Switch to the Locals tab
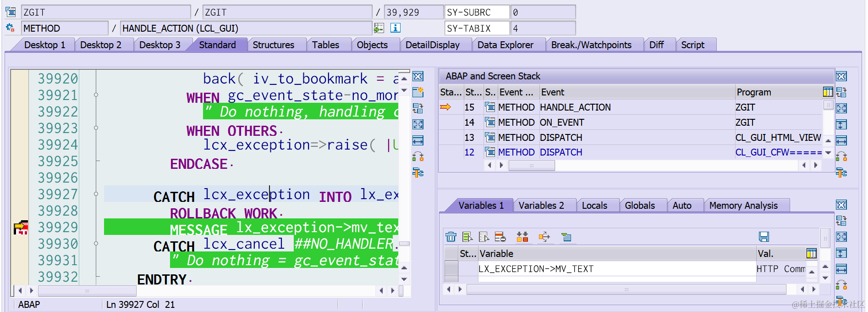This screenshot has width=868, height=312. click(594, 206)
